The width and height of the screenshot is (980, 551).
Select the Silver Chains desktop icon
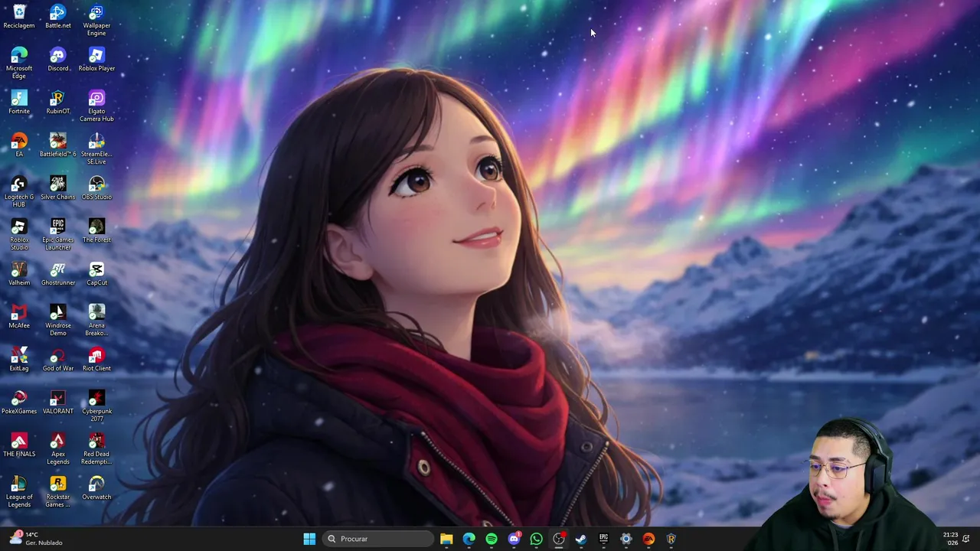click(57, 188)
